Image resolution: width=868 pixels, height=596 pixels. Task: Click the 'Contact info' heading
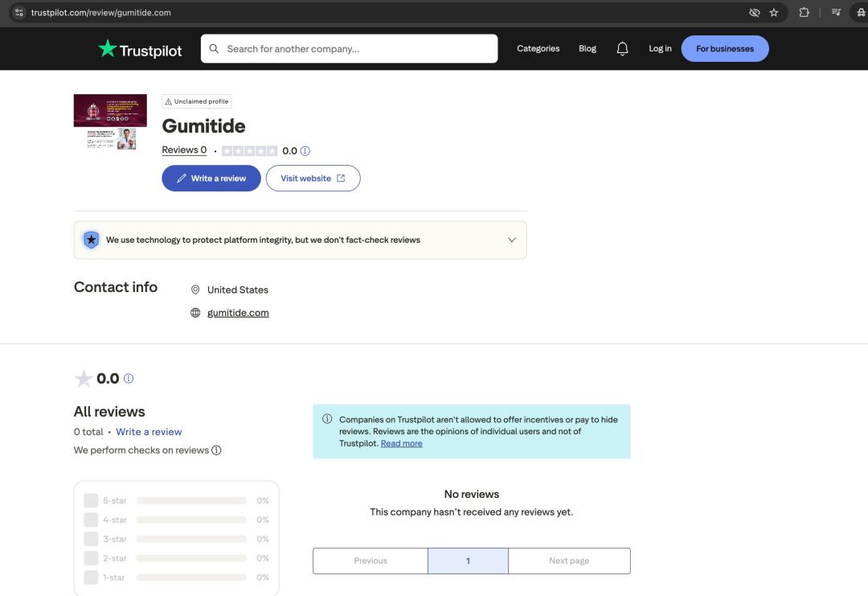116,287
